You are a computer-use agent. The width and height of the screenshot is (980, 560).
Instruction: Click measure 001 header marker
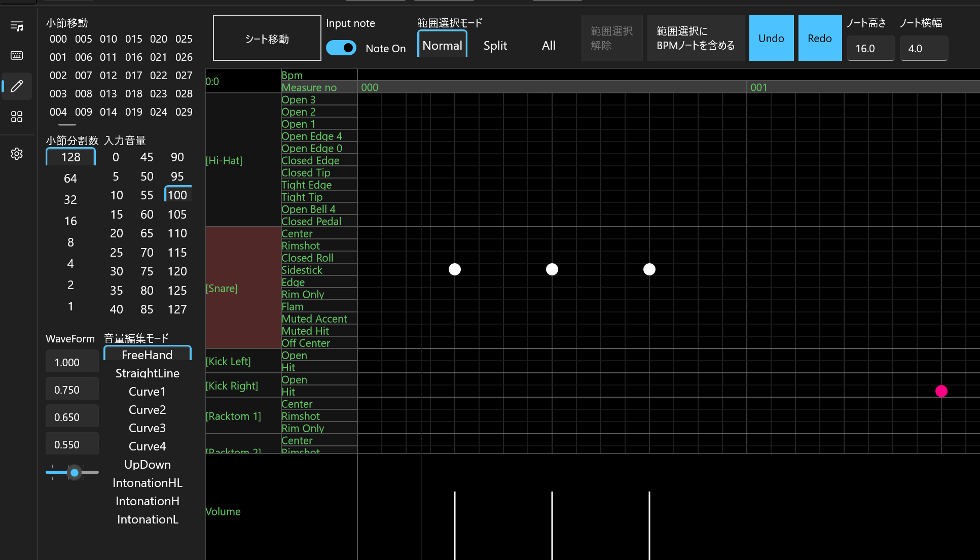click(758, 87)
